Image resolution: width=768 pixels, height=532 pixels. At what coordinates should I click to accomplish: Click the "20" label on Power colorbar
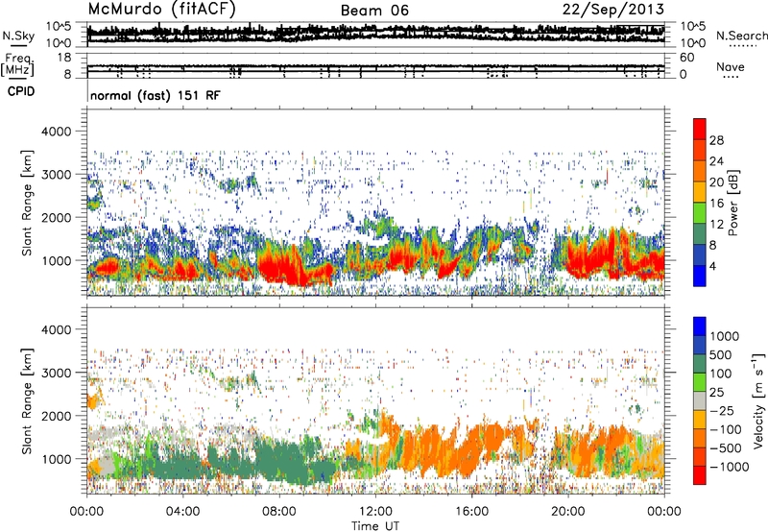tap(716, 182)
